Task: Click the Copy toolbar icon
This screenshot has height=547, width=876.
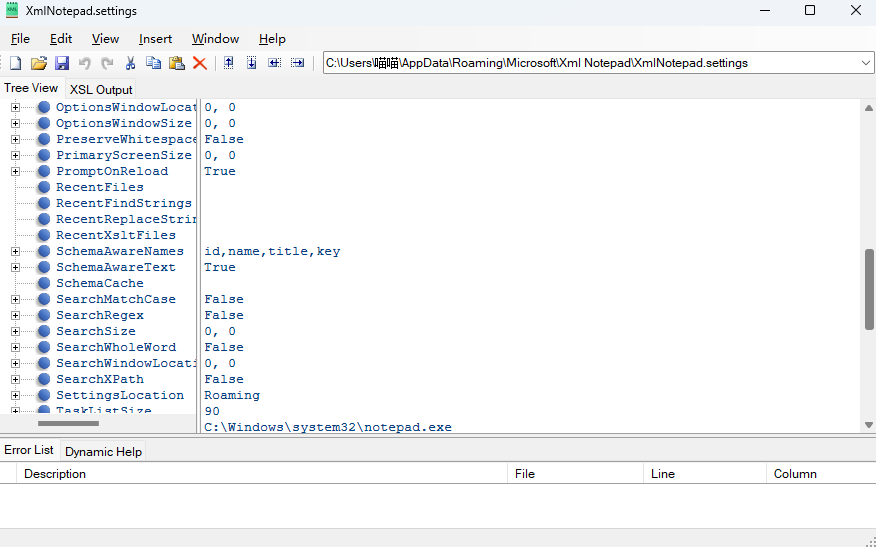Action: (153, 63)
